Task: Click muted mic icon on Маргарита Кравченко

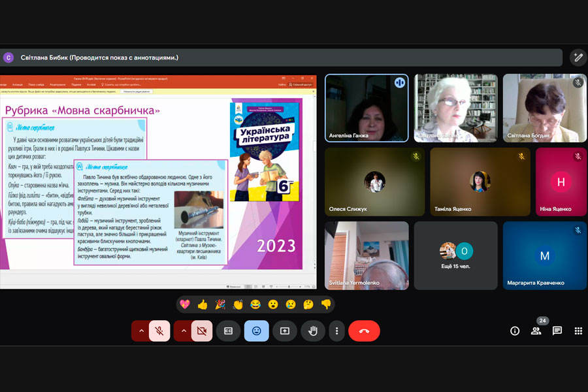Action: pos(578,230)
